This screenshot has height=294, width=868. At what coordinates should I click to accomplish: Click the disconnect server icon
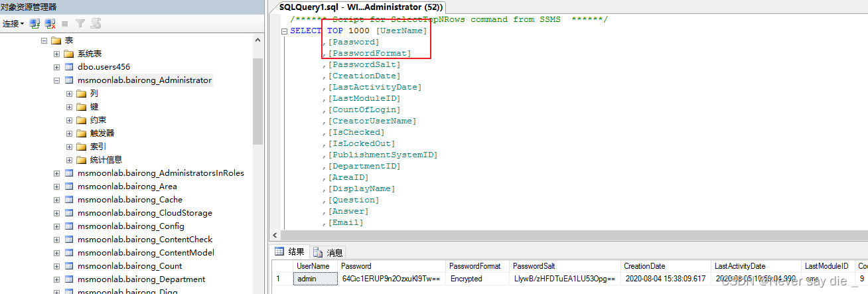(50, 23)
